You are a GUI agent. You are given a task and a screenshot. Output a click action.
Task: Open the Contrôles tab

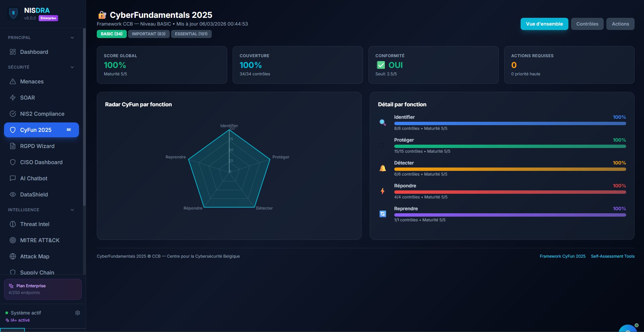click(587, 24)
